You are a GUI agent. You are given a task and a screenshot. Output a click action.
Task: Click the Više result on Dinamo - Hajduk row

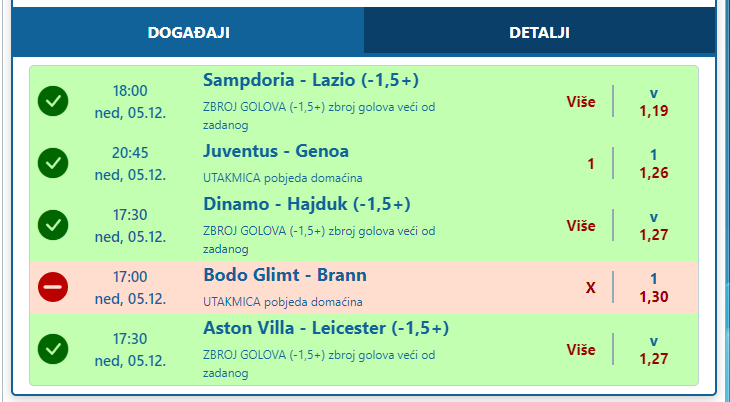point(581,225)
